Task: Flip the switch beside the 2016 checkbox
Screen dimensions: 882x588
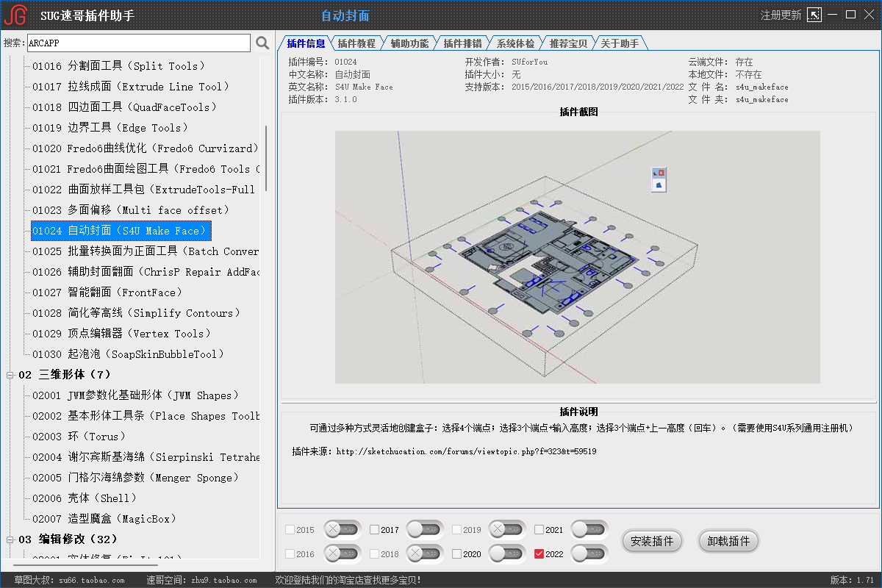Action: (342, 553)
